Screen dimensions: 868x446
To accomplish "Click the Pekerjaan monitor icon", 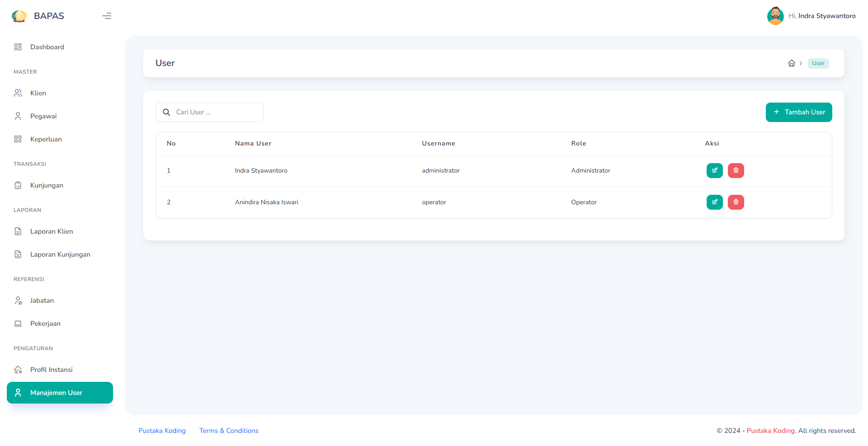I will click(18, 324).
